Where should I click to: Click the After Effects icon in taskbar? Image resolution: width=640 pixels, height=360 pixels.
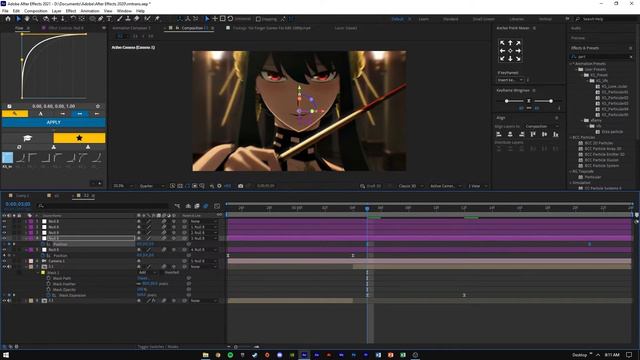pyautogui.click(x=304, y=355)
